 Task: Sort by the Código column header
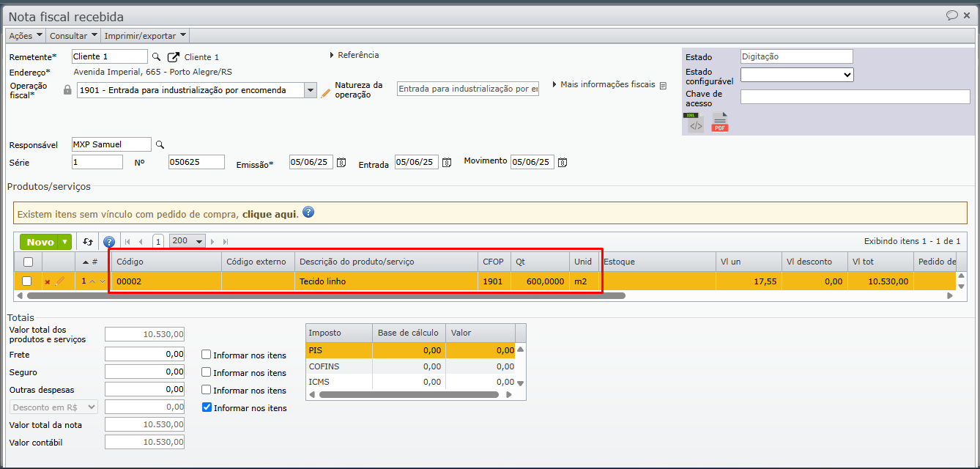167,262
